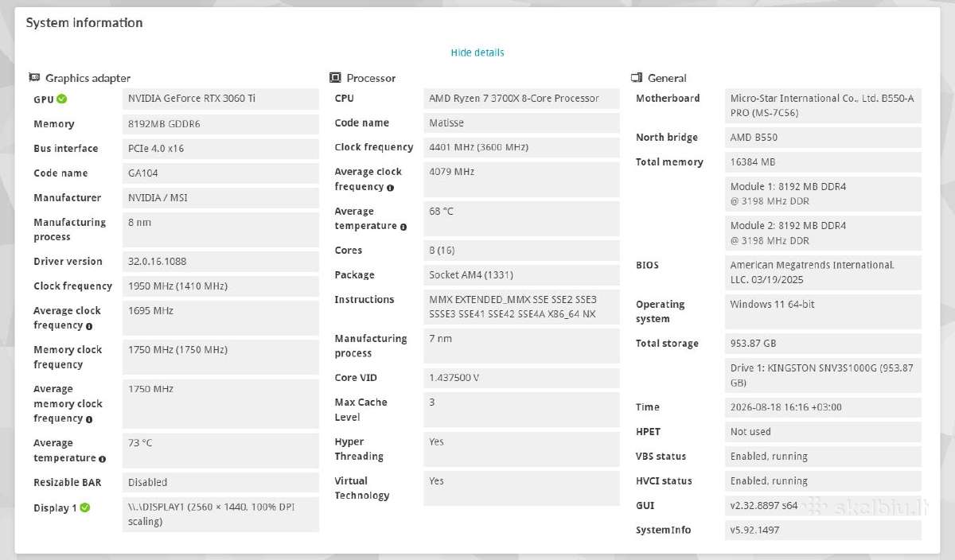The image size is (955, 560).
Task: Select the 'Socket AM4 (1331)' package value
Action: pos(521,274)
